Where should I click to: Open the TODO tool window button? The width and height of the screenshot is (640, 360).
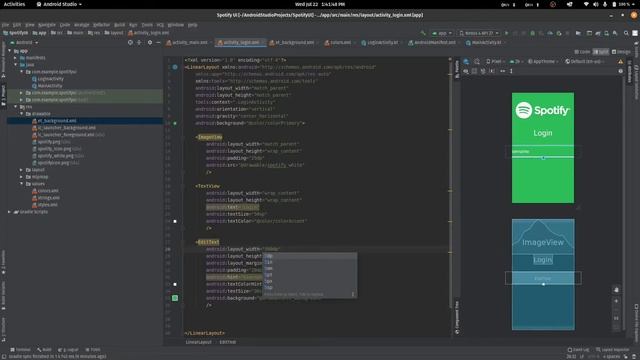pyautogui.click(x=93, y=350)
